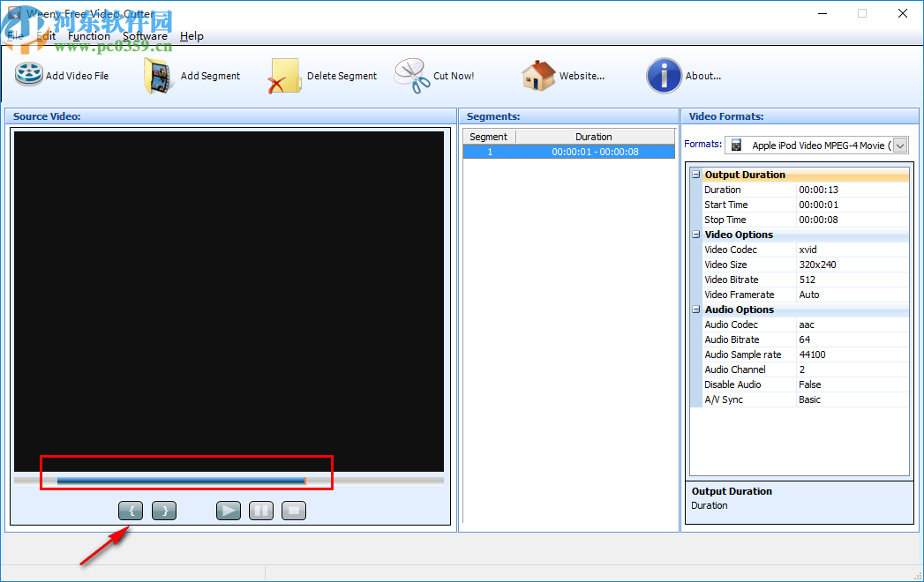Open About via the info icon

[x=664, y=76]
